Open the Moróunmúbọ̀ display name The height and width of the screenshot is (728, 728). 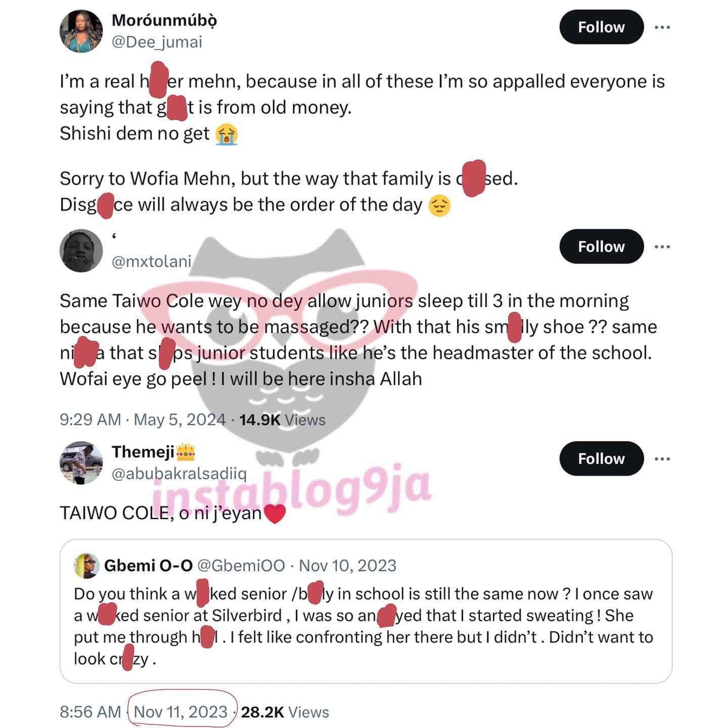[164, 20]
